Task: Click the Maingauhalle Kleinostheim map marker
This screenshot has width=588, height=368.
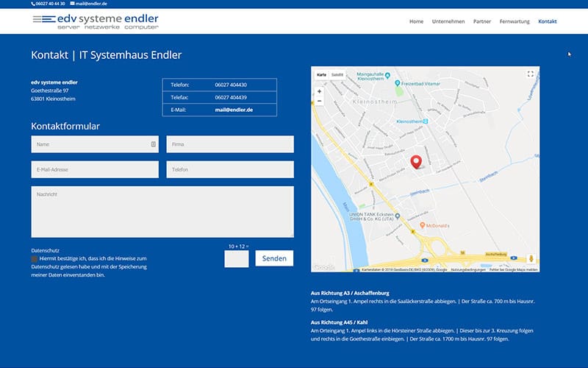Action: (388, 75)
